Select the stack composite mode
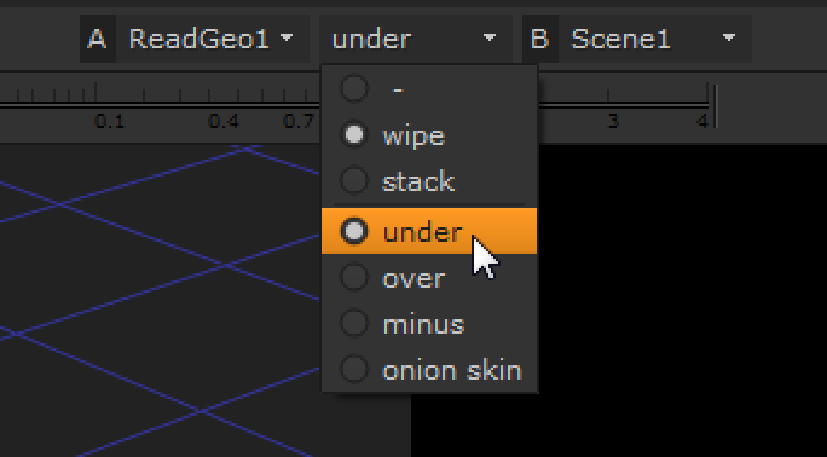 tap(418, 182)
